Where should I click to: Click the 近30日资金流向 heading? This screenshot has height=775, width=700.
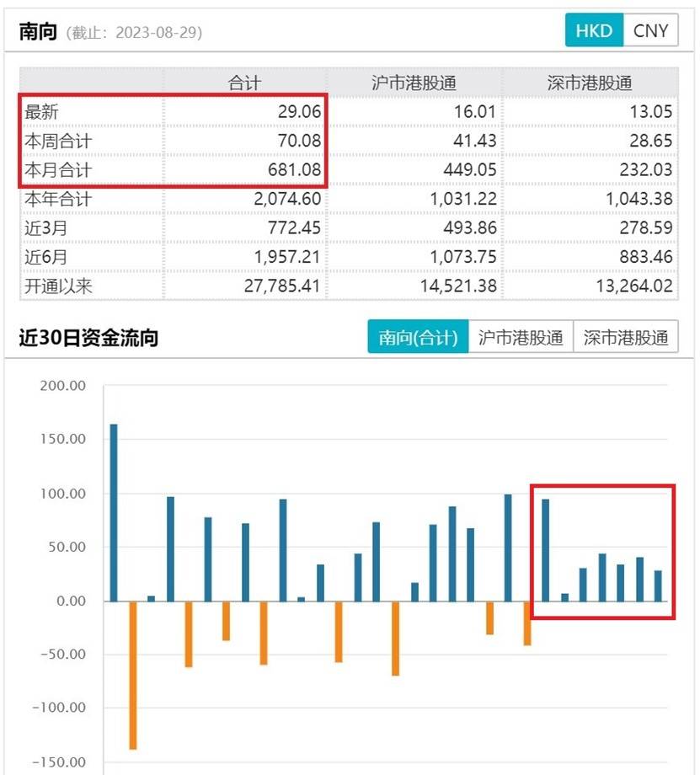[88, 338]
